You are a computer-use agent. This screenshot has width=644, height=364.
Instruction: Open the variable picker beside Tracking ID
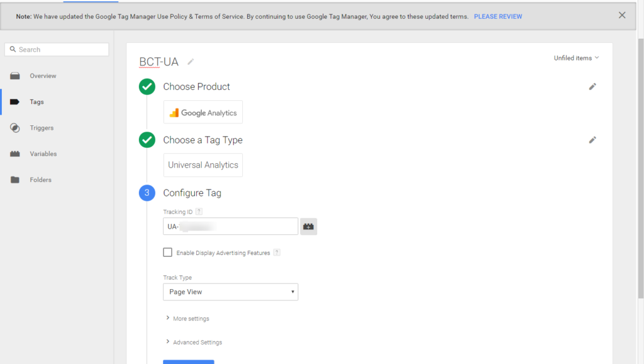308,225
